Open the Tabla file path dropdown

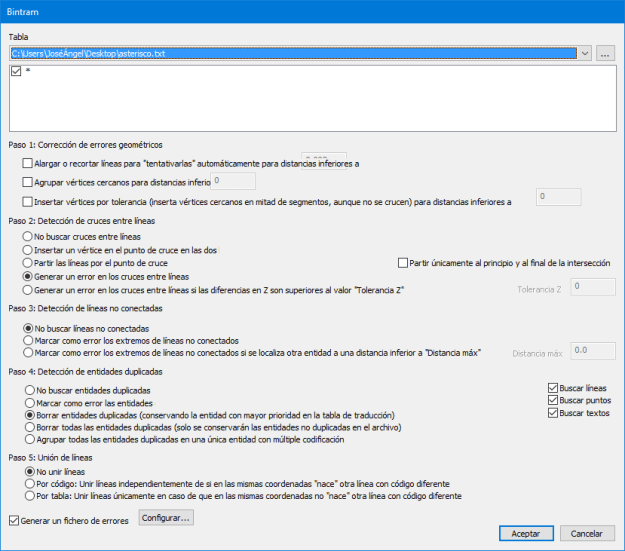click(x=585, y=53)
